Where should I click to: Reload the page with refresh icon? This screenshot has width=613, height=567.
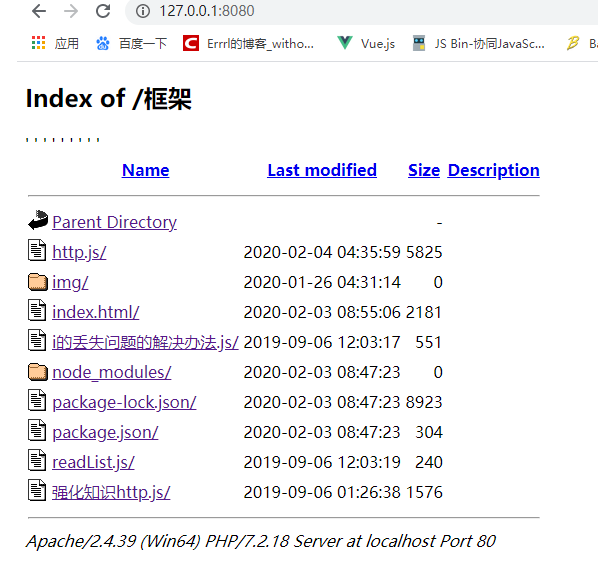coord(103,11)
